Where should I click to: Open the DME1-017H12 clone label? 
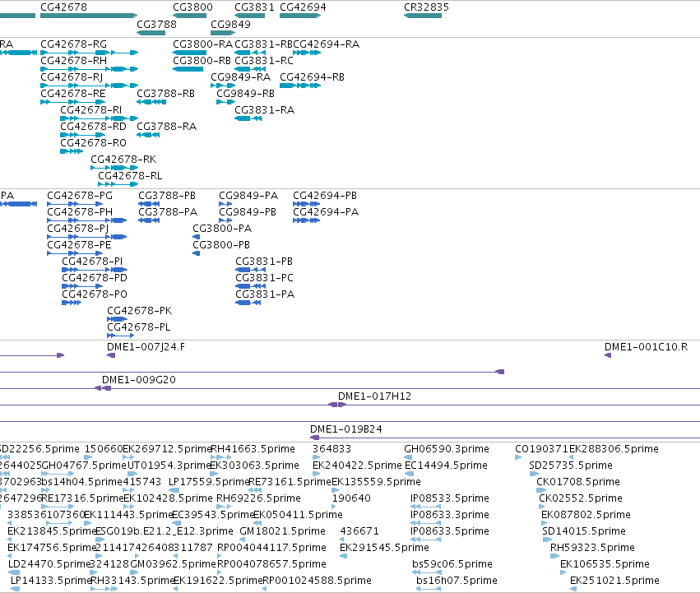click(x=374, y=396)
